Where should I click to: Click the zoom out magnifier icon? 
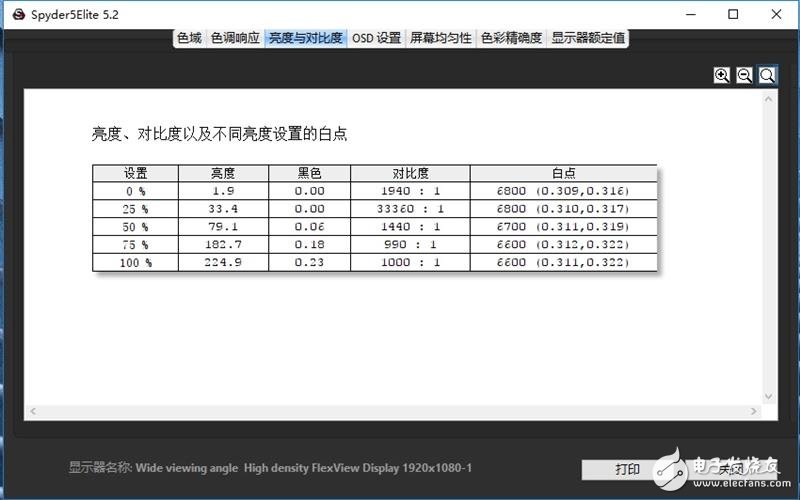(x=744, y=76)
